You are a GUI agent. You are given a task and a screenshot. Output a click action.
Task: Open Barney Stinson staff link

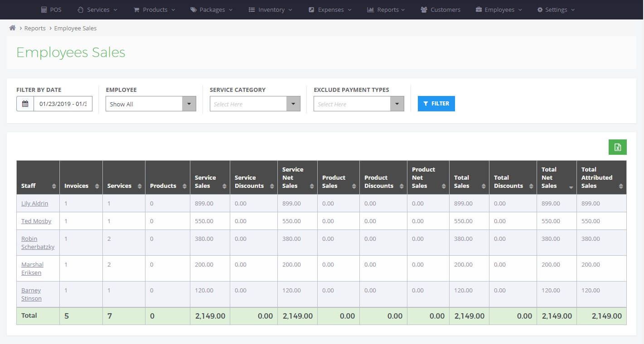[x=31, y=295]
